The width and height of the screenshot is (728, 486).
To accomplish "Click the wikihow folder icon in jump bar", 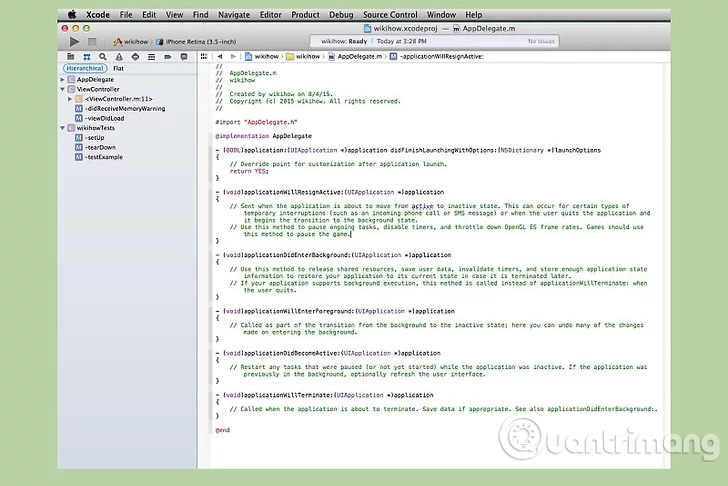I will [x=290, y=56].
